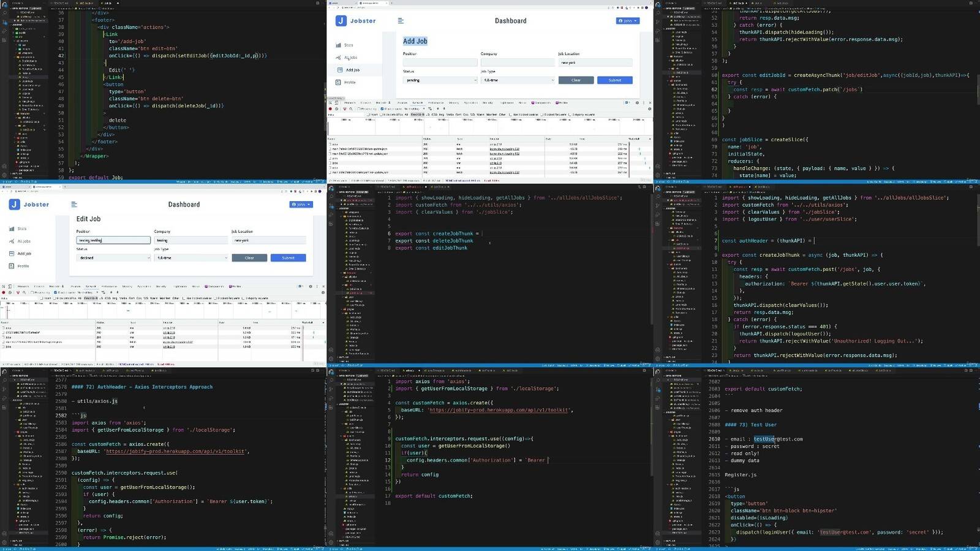Image resolution: width=980 pixels, height=551 pixels.
Task: Click network timeline overview in Edit Job DevTools
Action: tap(163, 311)
